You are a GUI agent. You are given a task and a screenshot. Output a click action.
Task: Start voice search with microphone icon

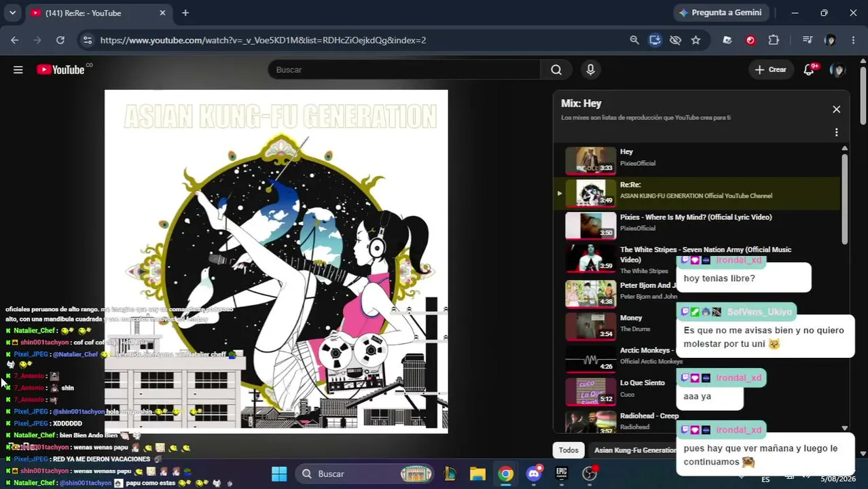(590, 69)
